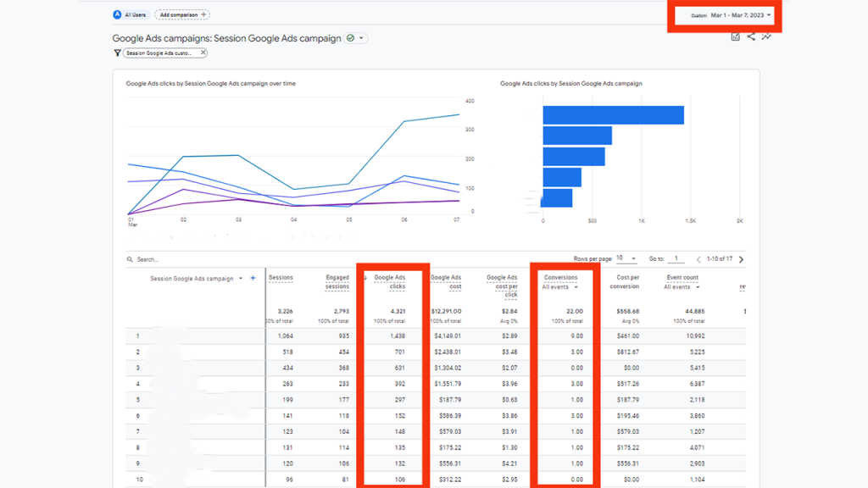Click the row 10 Google Ads cost $312.22
Image resolution: width=868 pixels, height=488 pixels.
pyautogui.click(x=449, y=480)
